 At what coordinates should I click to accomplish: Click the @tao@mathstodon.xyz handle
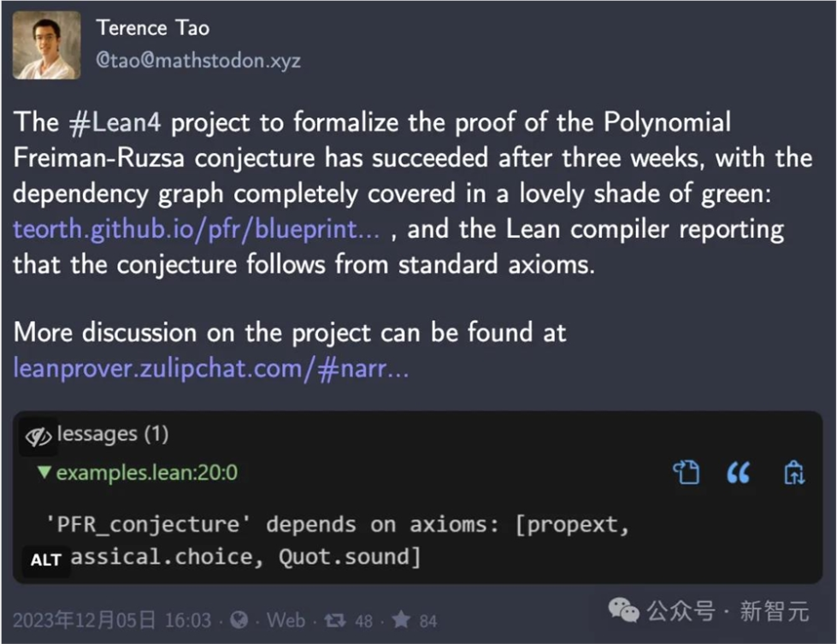(198, 61)
